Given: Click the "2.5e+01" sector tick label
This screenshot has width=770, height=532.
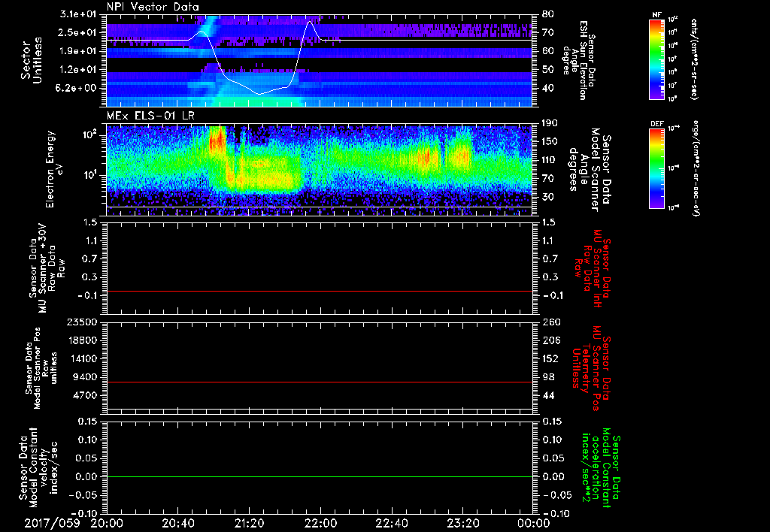Looking at the screenshot, I should [77, 32].
